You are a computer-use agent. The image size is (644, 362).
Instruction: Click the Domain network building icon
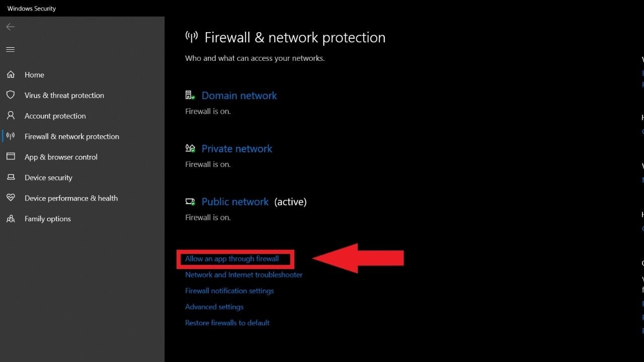[190, 95]
